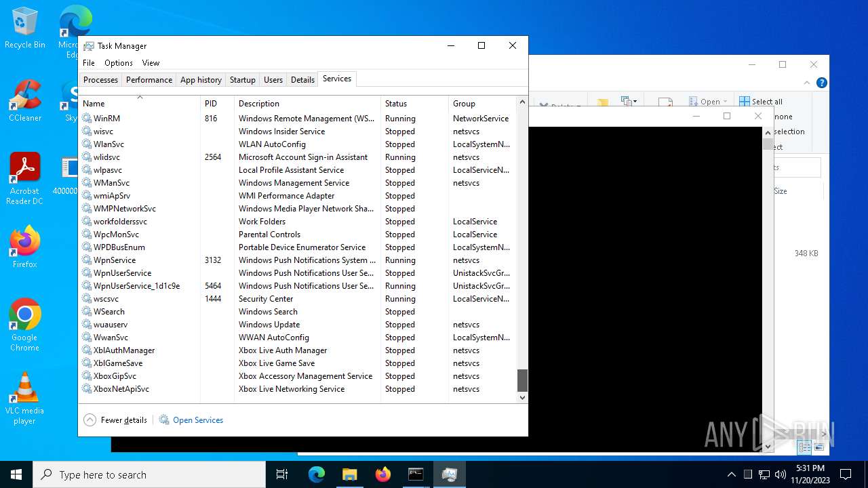
Task: Switch to the Processes tab
Action: [100, 80]
